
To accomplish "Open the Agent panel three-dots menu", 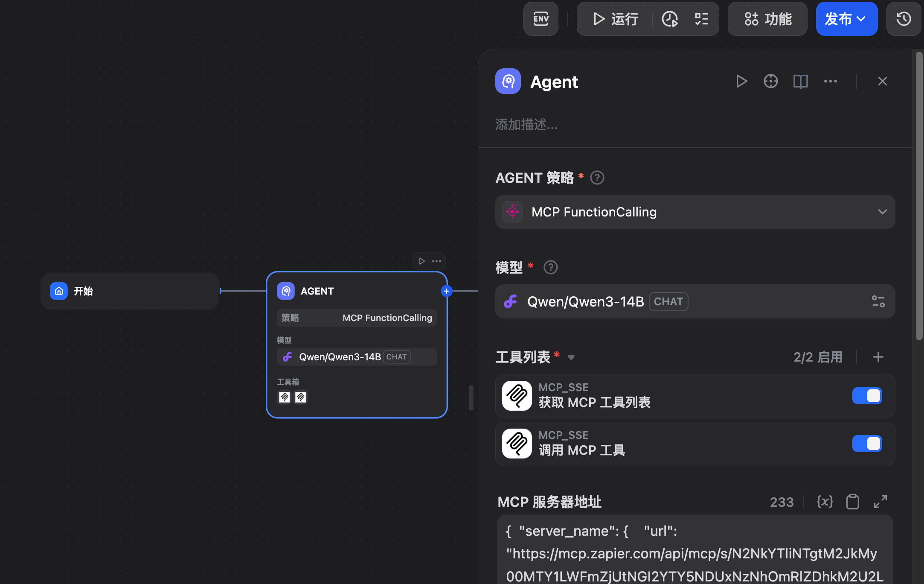I will [830, 81].
